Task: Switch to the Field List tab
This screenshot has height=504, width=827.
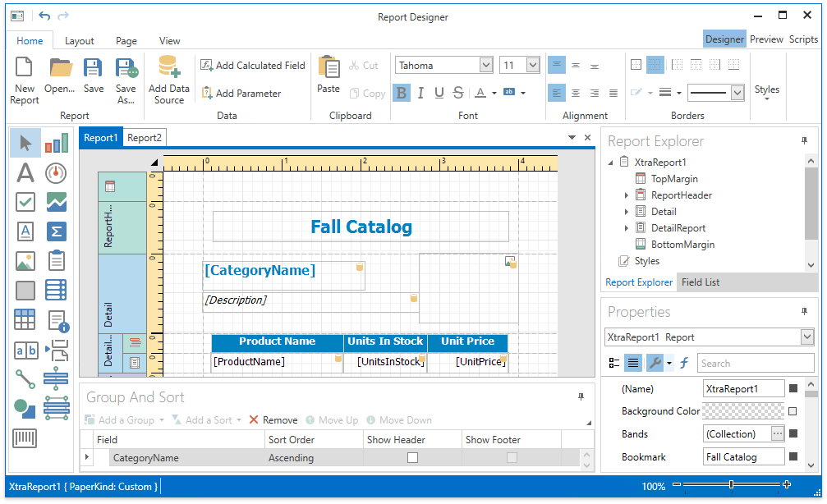Action: 700,282
